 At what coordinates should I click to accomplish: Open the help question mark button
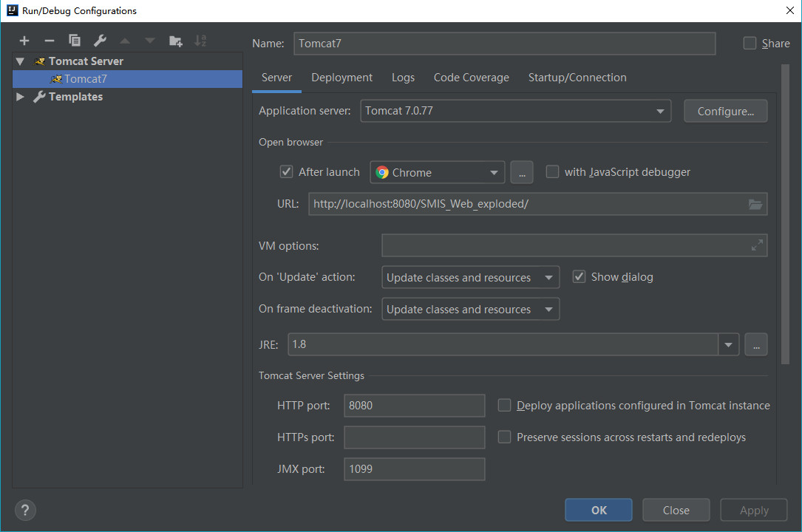coord(25,510)
